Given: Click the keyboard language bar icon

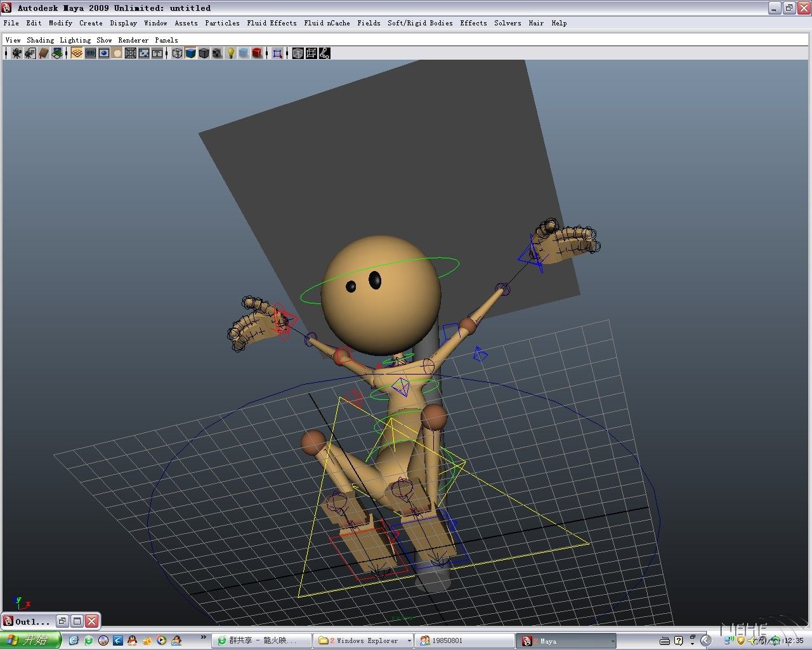Looking at the screenshot, I should coord(664,640).
